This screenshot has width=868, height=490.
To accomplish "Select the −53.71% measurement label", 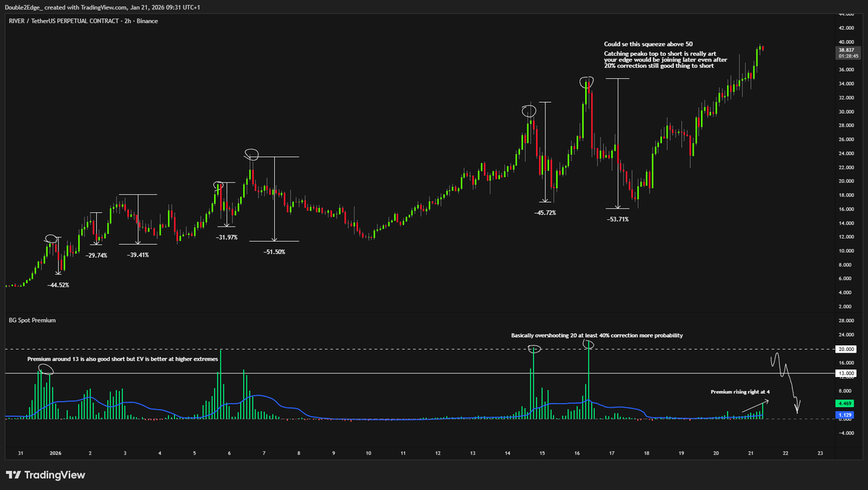I will click(x=618, y=219).
